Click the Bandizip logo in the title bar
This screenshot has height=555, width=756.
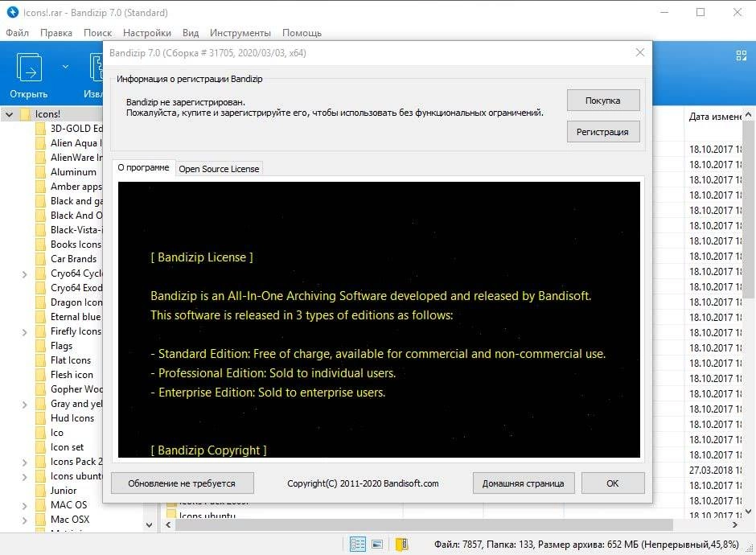[13, 12]
